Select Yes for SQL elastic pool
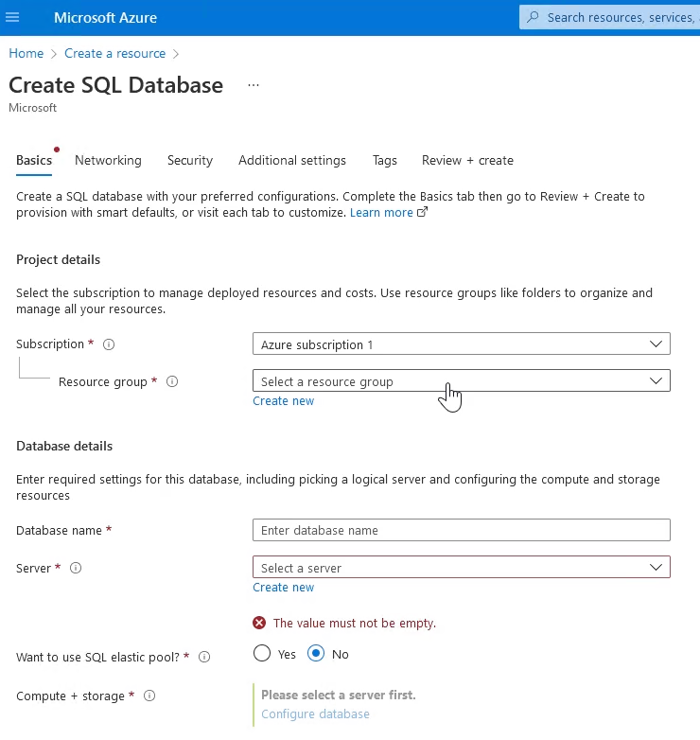The image size is (700, 740). tap(262, 654)
